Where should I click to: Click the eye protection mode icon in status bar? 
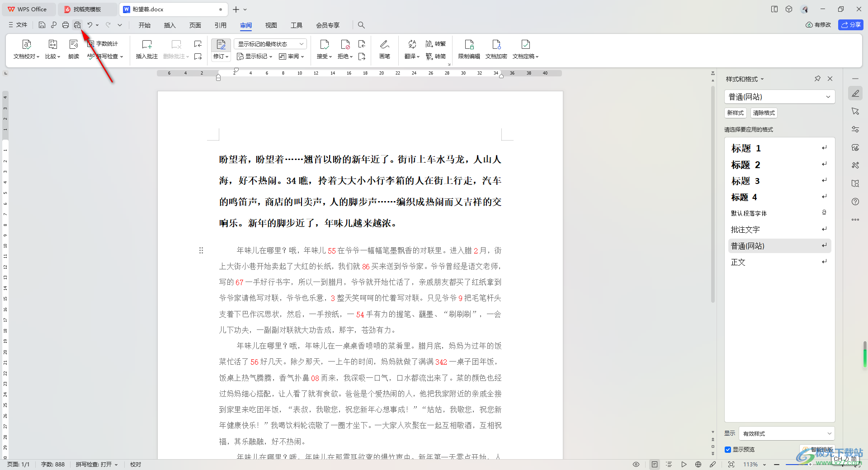pos(636,464)
